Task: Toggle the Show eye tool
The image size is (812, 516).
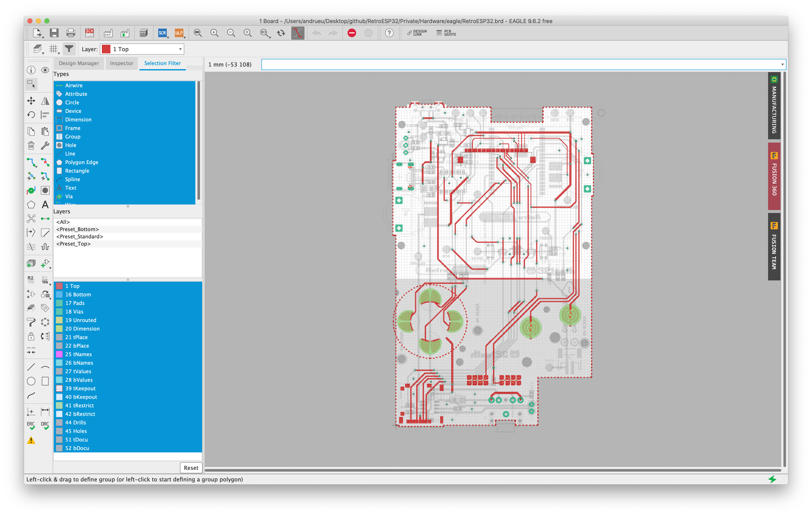Action: pyautogui.click(x=45, y=70)
